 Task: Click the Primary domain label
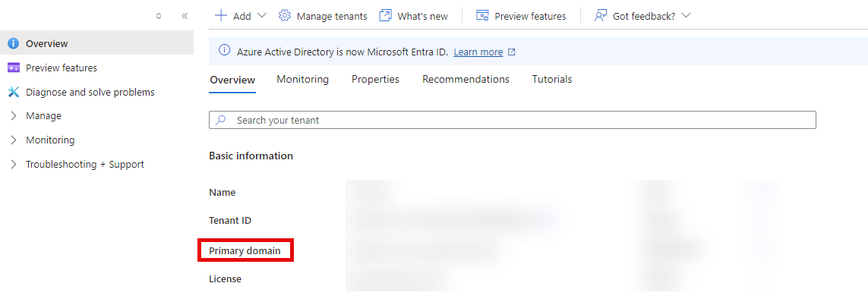click(x=245, y=251)
